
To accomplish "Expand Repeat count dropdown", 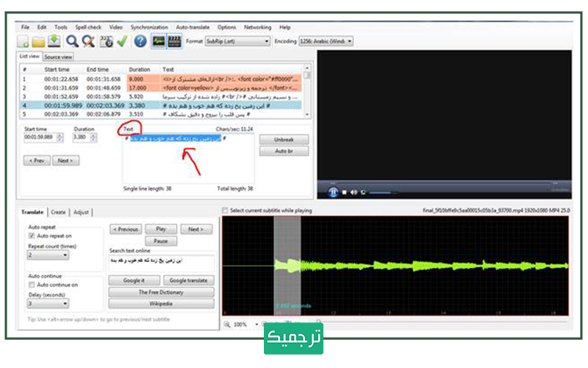I will 48,255.
